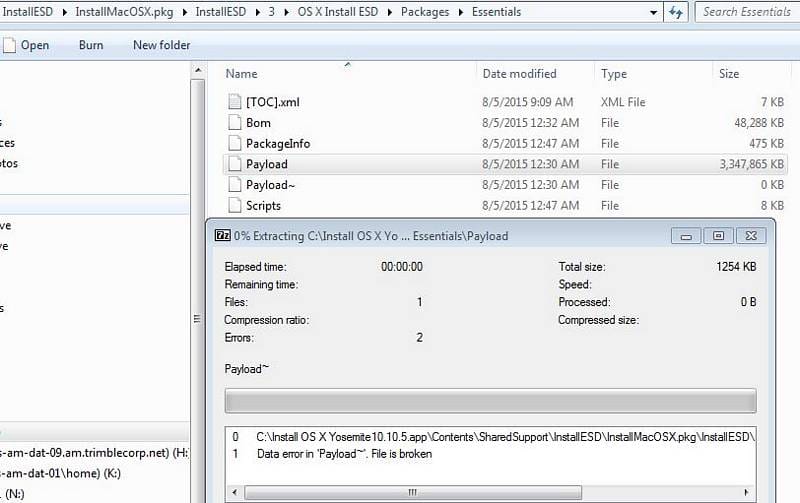The width and height of the screenshot is (800, 503).
Task: Expand the arrow after Packages in the breadcrumb
Action: [460, 12]
